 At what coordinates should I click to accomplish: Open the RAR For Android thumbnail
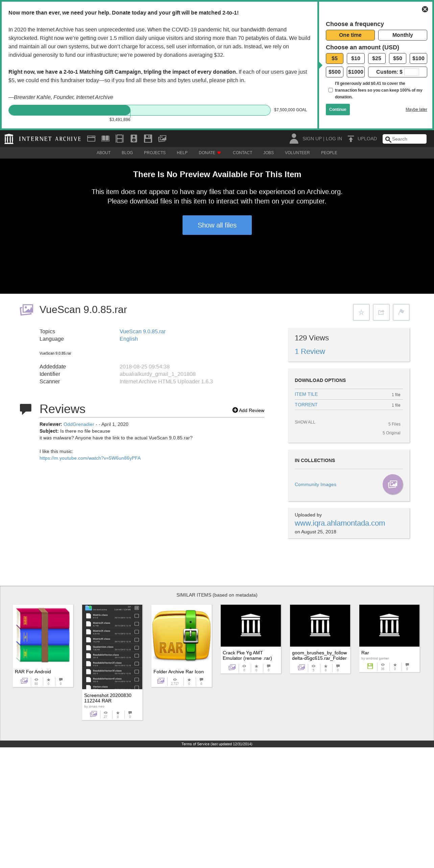coord(43,635)
